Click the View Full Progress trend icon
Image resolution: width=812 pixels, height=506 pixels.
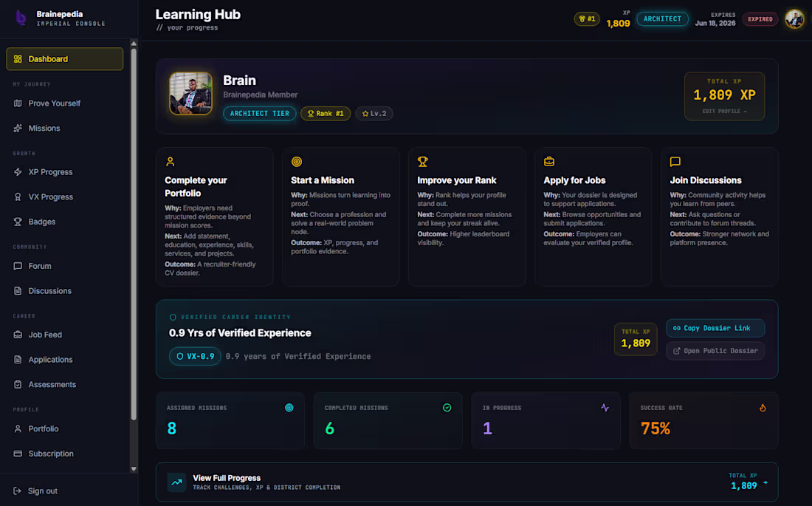point(176,482)
